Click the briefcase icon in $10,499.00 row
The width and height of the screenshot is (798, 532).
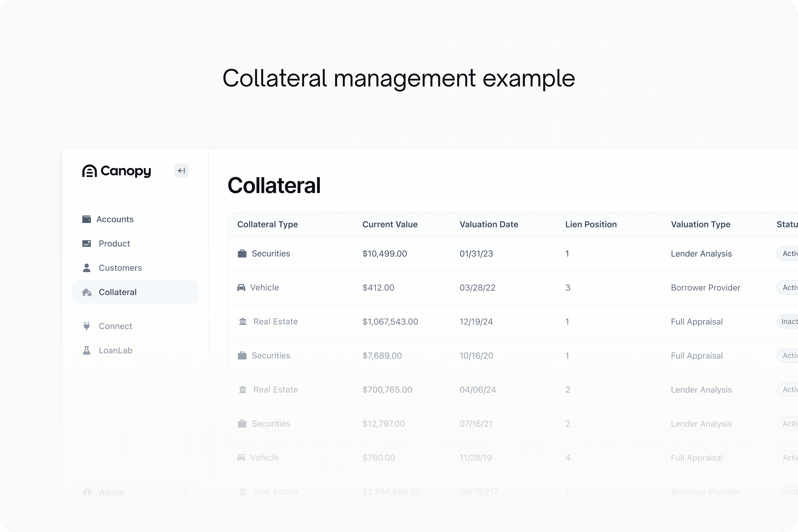[x=242, y=254]
